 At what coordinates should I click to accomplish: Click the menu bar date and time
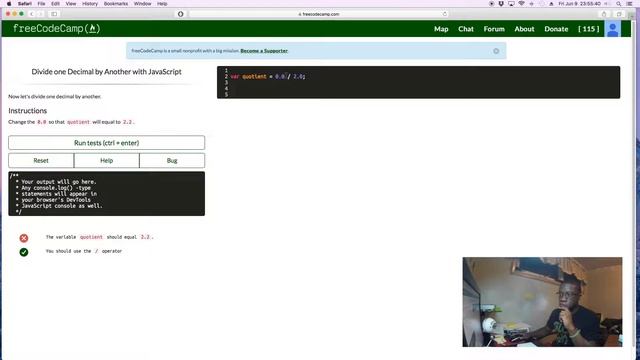(x=579, y=4)
